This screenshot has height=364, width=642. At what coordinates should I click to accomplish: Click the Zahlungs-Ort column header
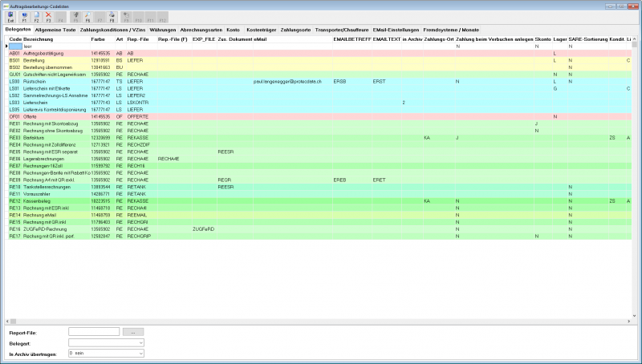click(x=439, y=39)
